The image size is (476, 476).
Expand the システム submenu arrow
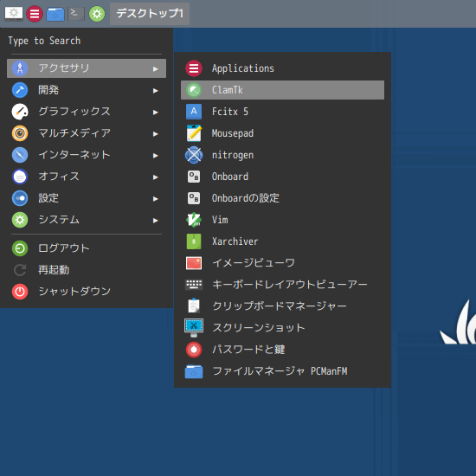click(x=156, y=221)
